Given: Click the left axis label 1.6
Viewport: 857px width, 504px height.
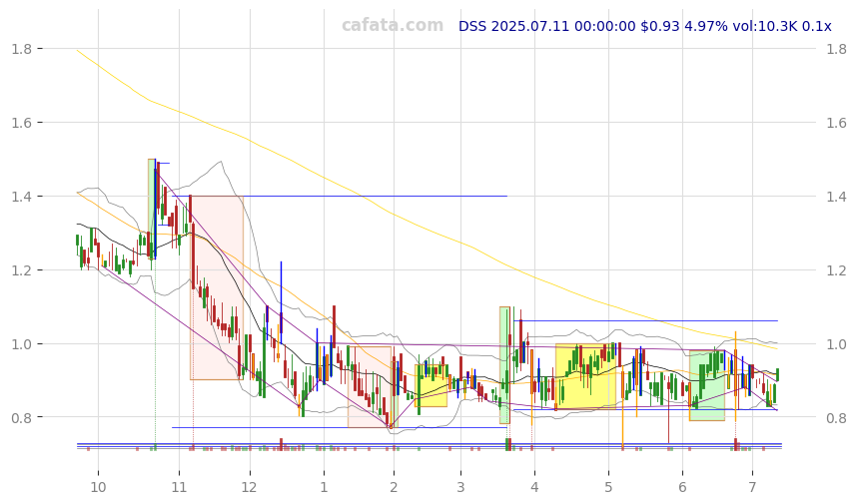Looking at the screenshot, I should [x=20, y=123].
